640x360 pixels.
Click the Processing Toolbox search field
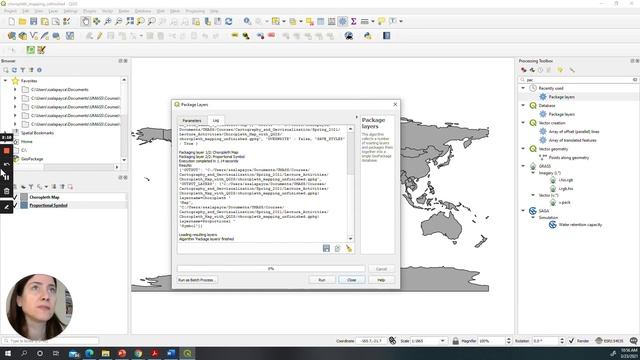click(x=579, y=80)
